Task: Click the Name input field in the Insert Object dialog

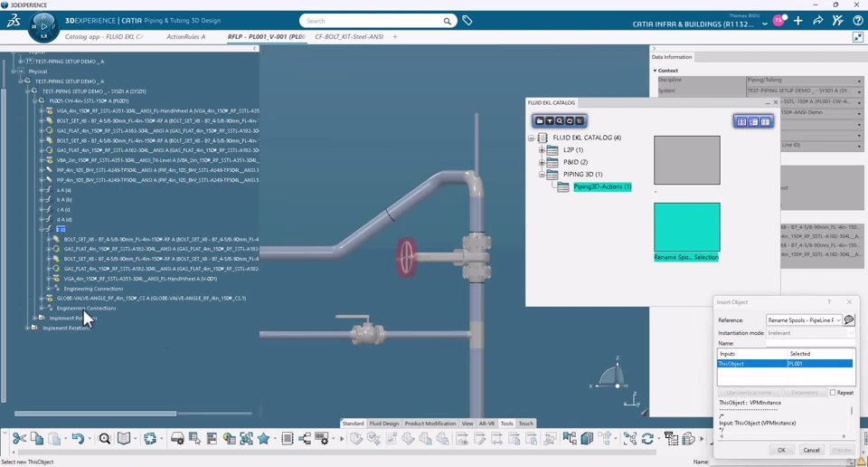Action: pyautogui.click(x=810, y=343)
